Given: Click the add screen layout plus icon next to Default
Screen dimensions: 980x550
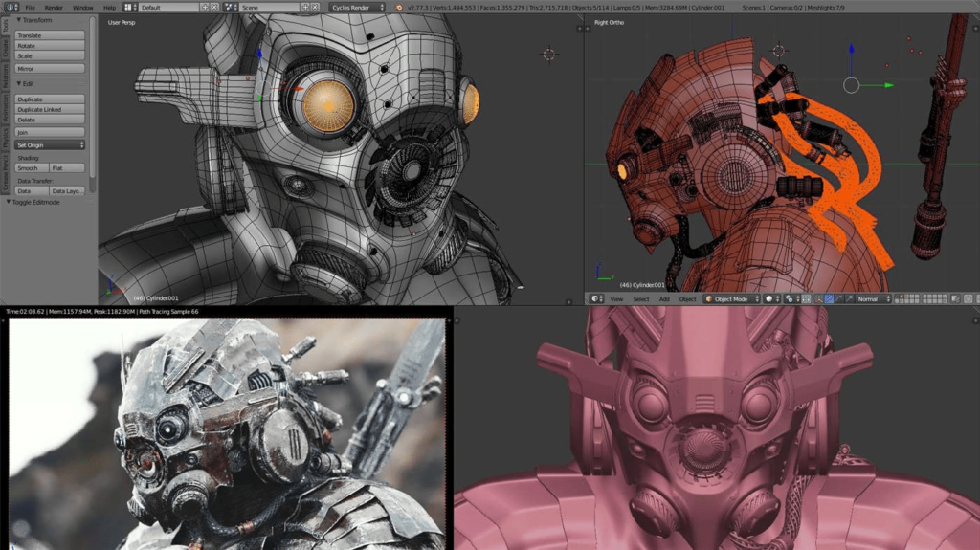Looking at the screenshot, I should (x=207, y=7).
